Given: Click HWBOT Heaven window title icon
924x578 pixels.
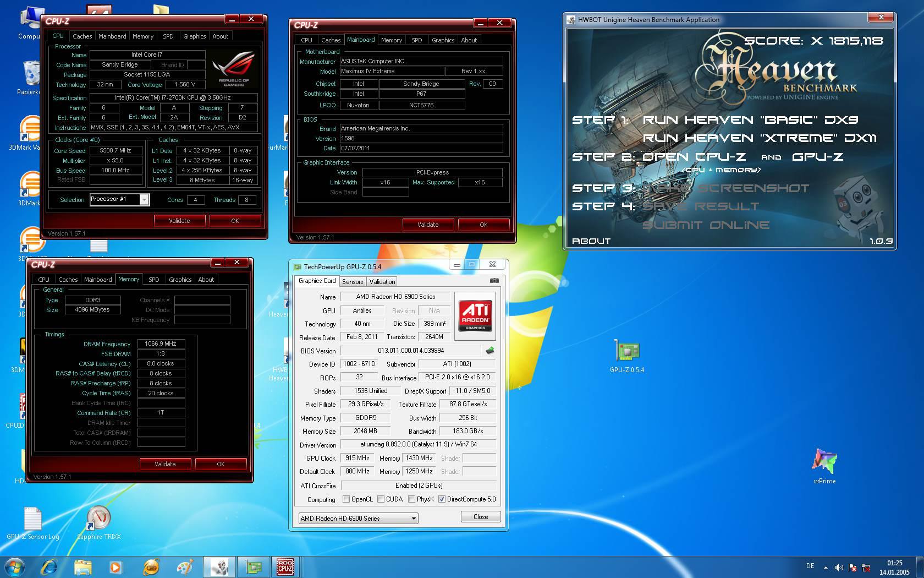Looking at the screenshot, I should 571,19.
